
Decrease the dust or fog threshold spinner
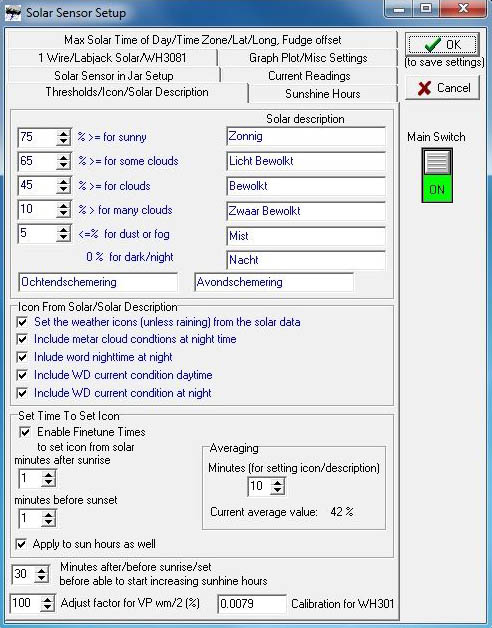[63, 238]
